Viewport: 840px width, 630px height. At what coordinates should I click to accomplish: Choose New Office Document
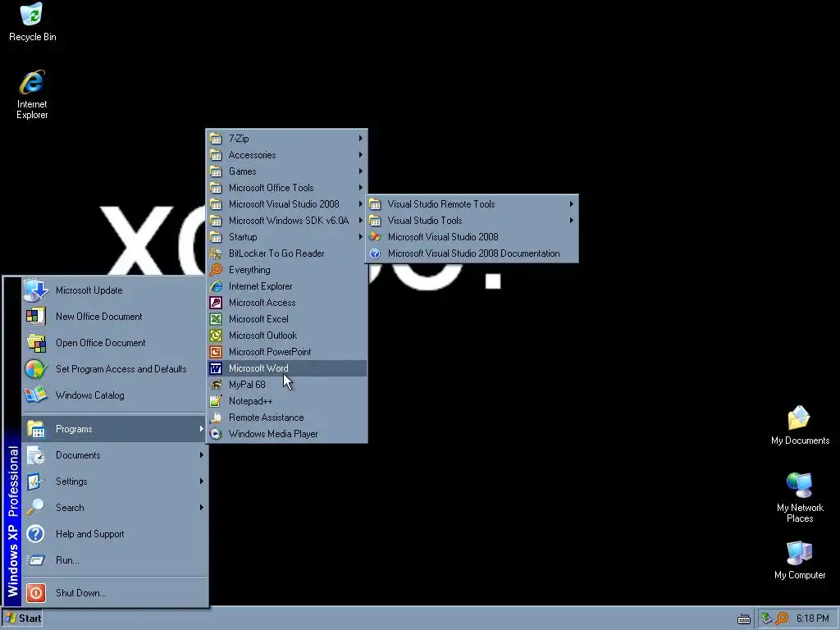pos(114,317)
